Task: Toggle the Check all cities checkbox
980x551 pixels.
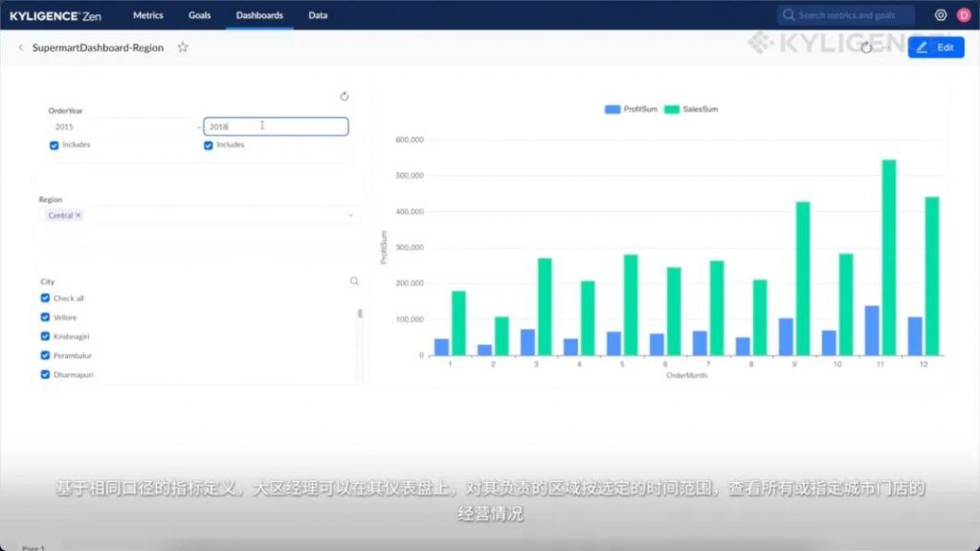Action: [45, 298]
